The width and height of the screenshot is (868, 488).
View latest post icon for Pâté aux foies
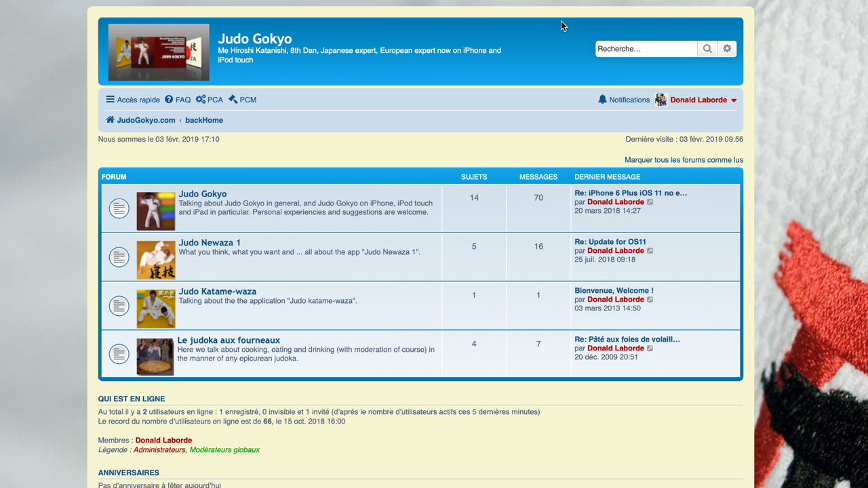click(x=650, y=348)
